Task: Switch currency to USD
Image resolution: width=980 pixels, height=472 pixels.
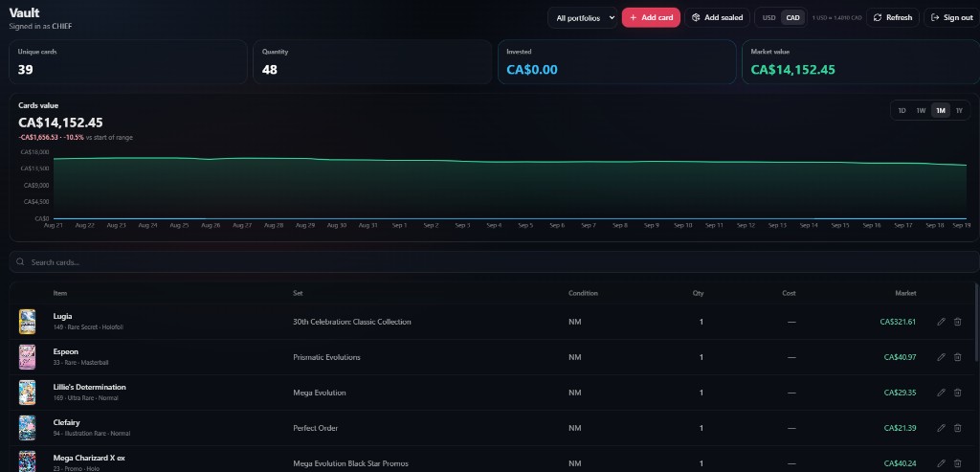Action: (768, 17)
